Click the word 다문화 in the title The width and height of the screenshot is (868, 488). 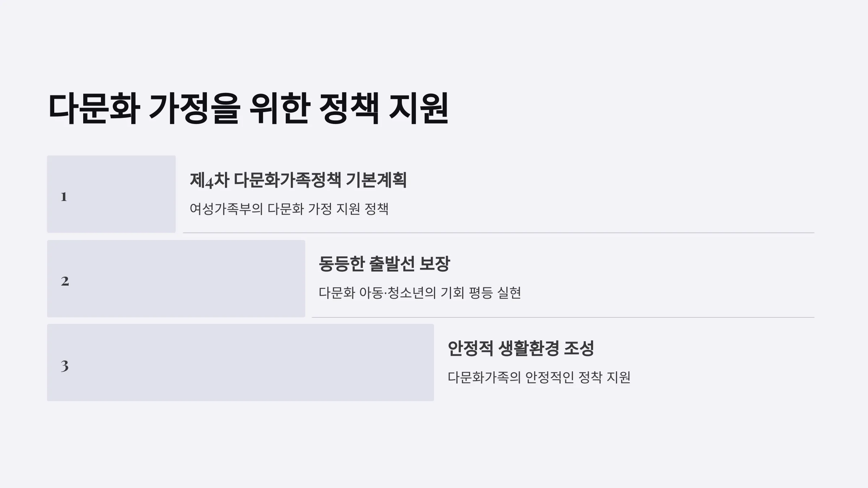[x=94, y=109]
